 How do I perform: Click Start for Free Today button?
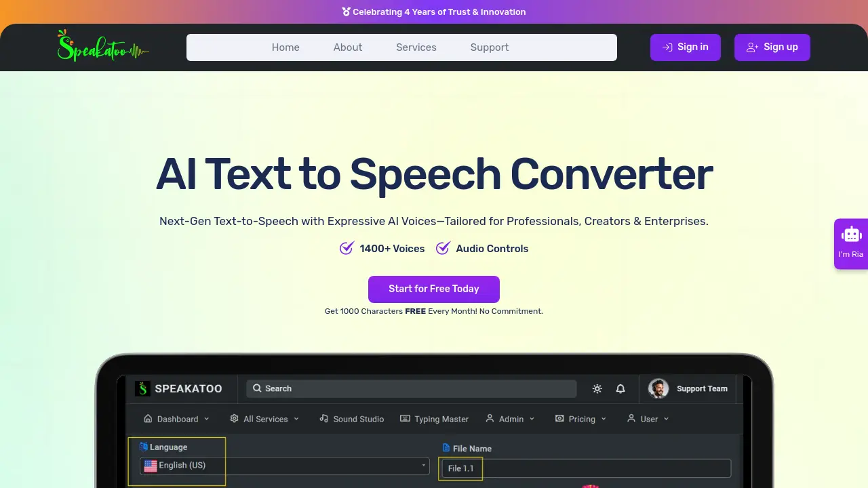click(x=433, y=289)
